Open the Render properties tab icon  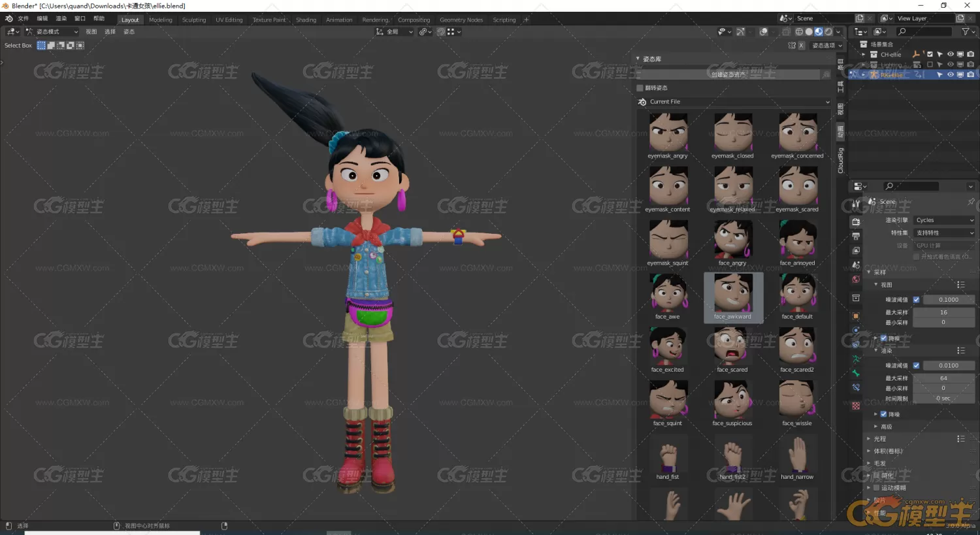pos(856,222)
